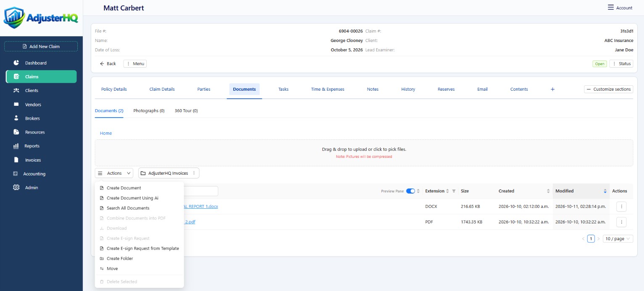Viewport: 644px width, 291px height.
Task: Switch to the Policy Details tab
Action: 114,89
